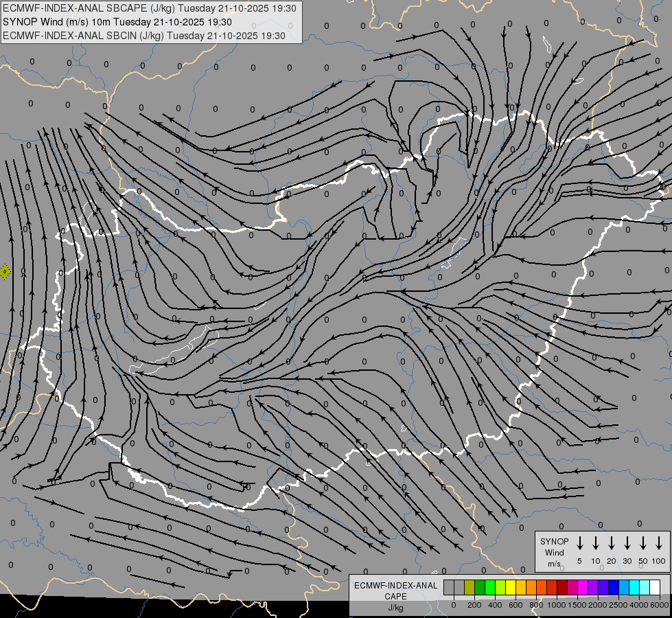
Task: Pick the olive swatch in the CAPE legend
Action: click(x=470, y=587)
